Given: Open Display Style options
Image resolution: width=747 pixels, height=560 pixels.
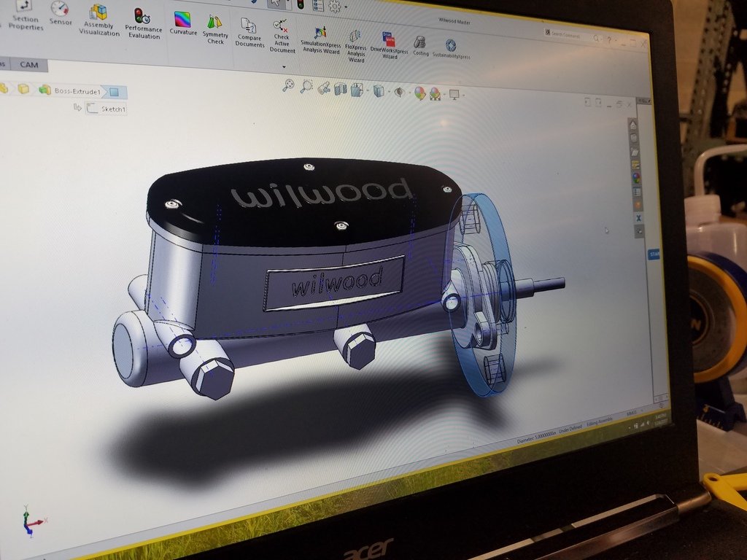Looking at the screenshot, I should 379,90.
